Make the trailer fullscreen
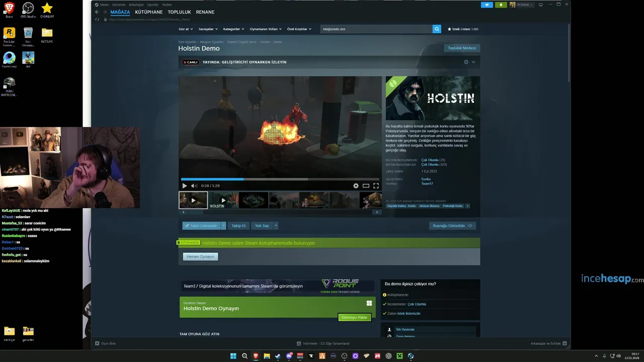 [x=376, y=186]
